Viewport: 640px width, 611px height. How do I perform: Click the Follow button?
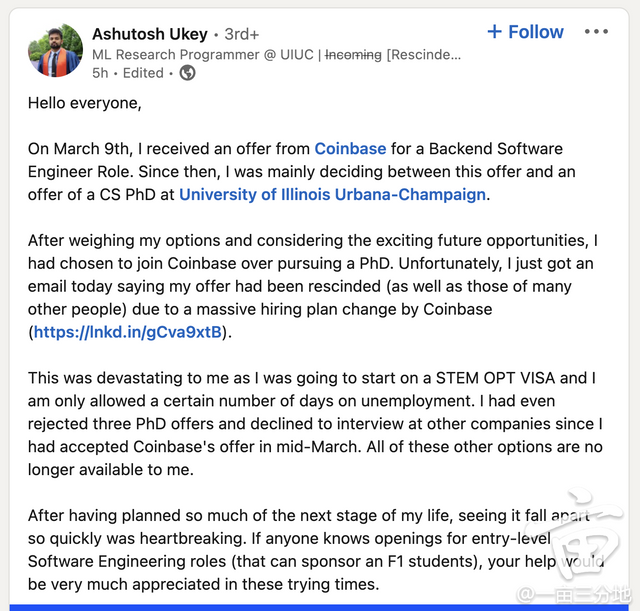click(526, 32)
